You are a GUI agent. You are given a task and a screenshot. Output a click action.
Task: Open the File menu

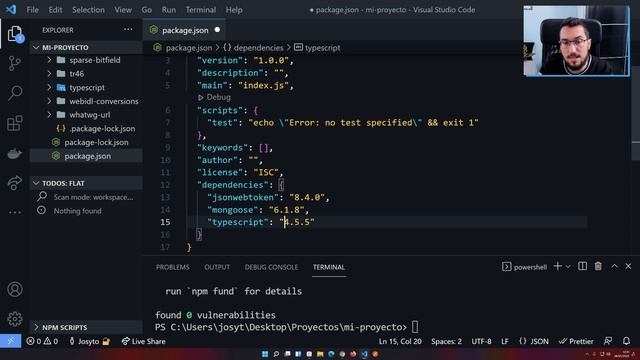pos(32,10)
